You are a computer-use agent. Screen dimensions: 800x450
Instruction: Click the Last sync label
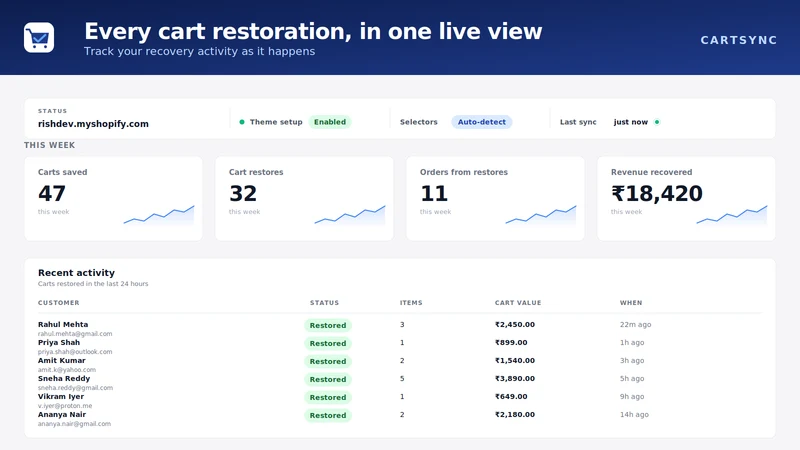pyautogui.click(x=578, y=122)
